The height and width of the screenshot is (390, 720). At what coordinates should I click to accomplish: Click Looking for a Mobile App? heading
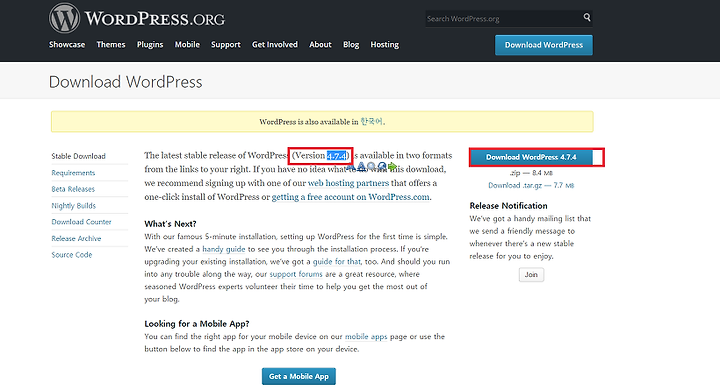pos(197,324)
